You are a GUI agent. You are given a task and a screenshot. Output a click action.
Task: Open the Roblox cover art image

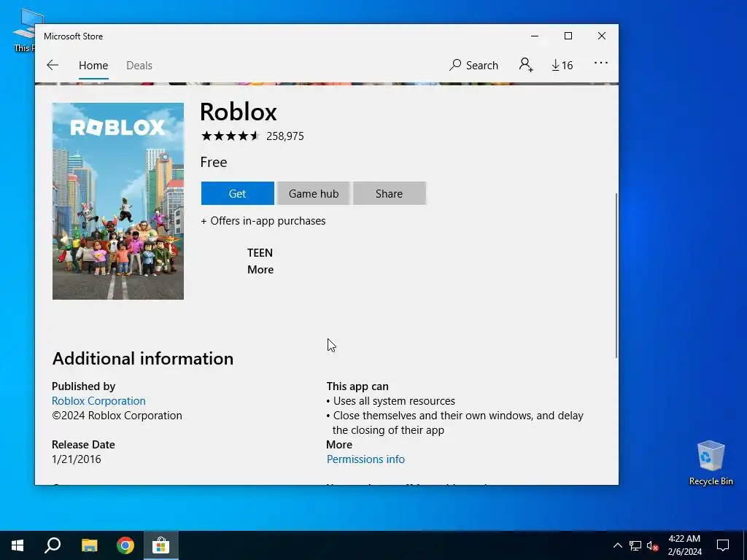(117, 201)
